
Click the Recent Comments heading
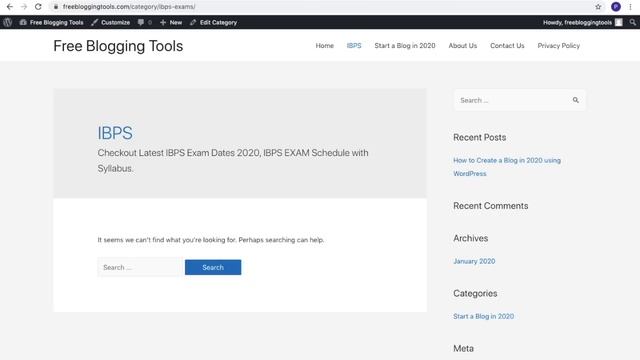491,206
